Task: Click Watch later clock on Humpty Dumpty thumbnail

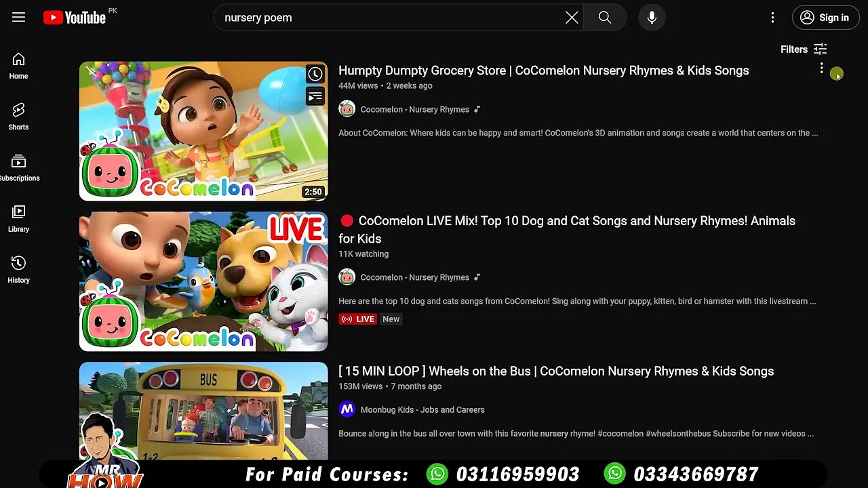Action: (315, 74)
